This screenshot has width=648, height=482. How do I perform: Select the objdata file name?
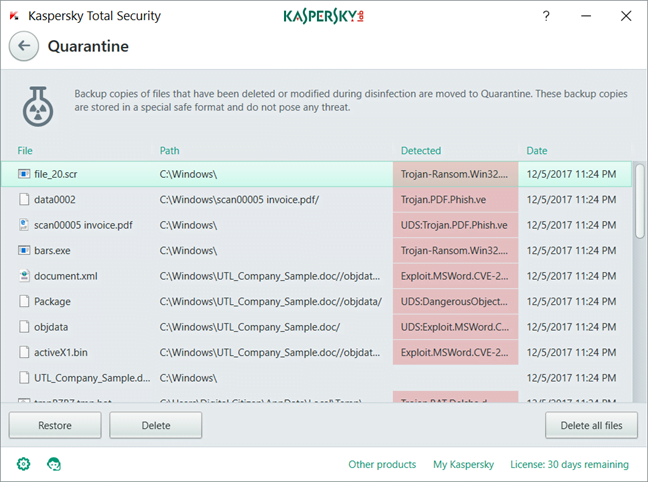pyautogui.click(x=51, y=327)
